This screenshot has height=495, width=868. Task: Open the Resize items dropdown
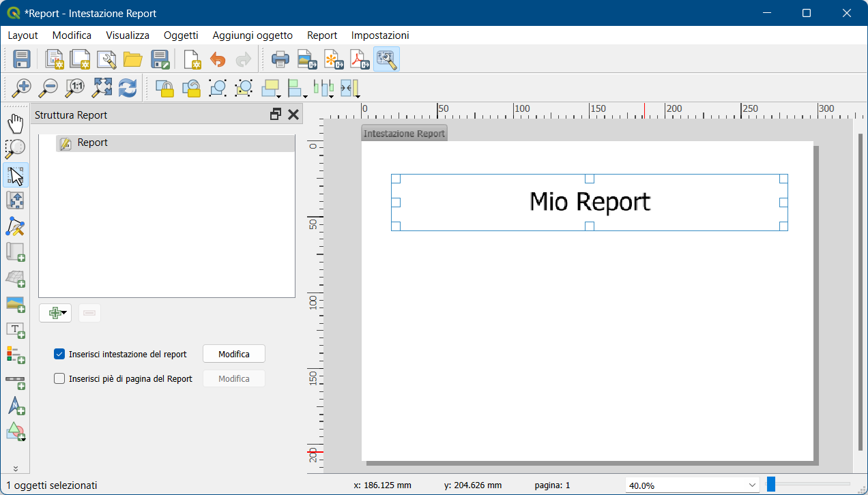(x=349, y=87)
